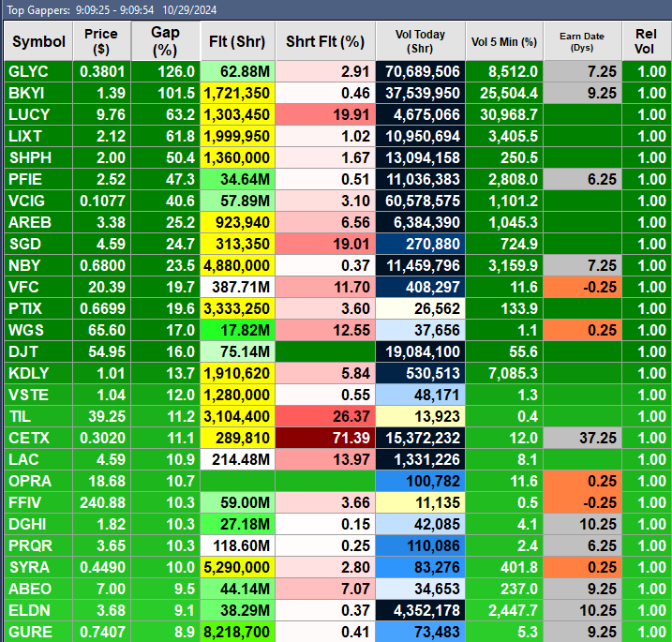
Task: Click LAC short float 13.97
Action: pyautogui.click(x=325, y=459)
